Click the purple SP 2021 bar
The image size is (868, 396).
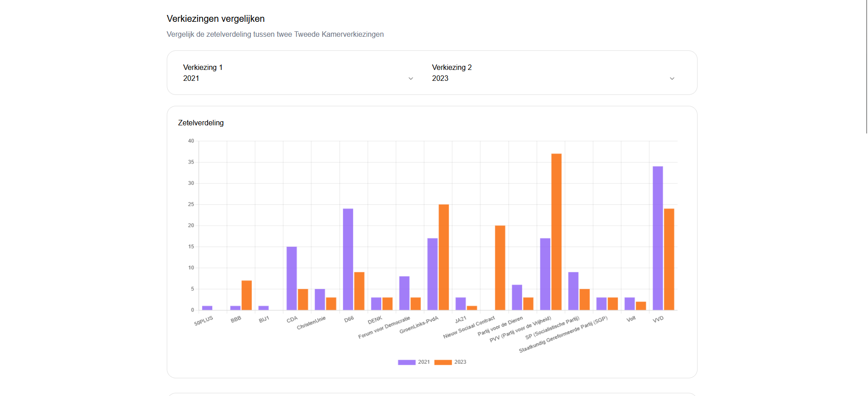[573, 291]
